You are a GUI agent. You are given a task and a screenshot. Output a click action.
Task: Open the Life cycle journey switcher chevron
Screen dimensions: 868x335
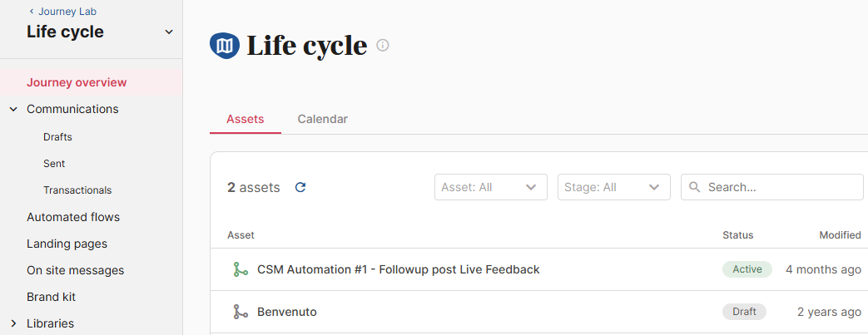point(170,32)
